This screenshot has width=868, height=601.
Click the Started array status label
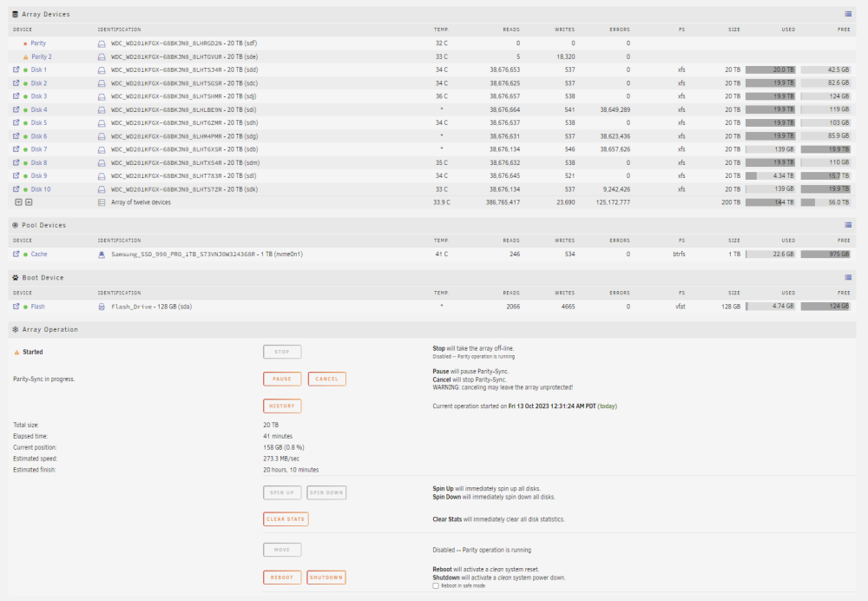(33, 352)
